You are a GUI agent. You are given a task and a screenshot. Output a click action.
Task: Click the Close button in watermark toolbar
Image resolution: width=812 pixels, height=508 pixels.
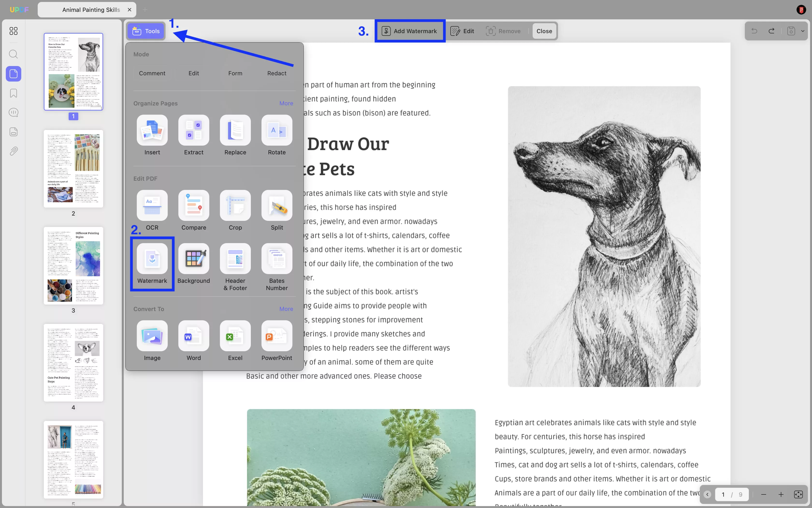(544, 31)
